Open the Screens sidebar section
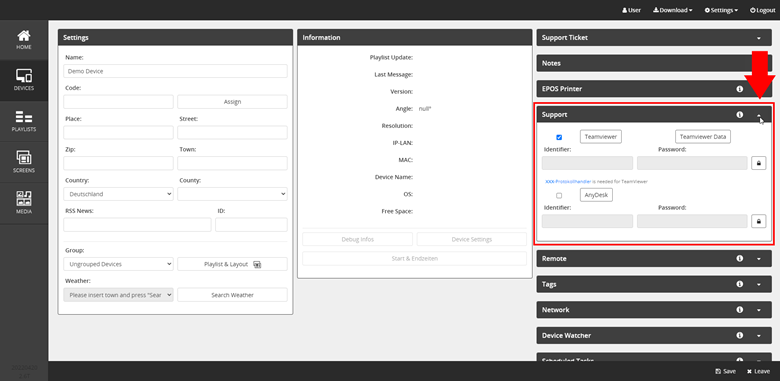 pos(24,163)
